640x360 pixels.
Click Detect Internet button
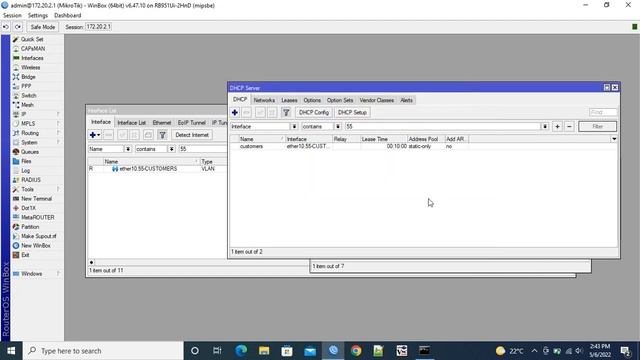(x=192, y=135)
